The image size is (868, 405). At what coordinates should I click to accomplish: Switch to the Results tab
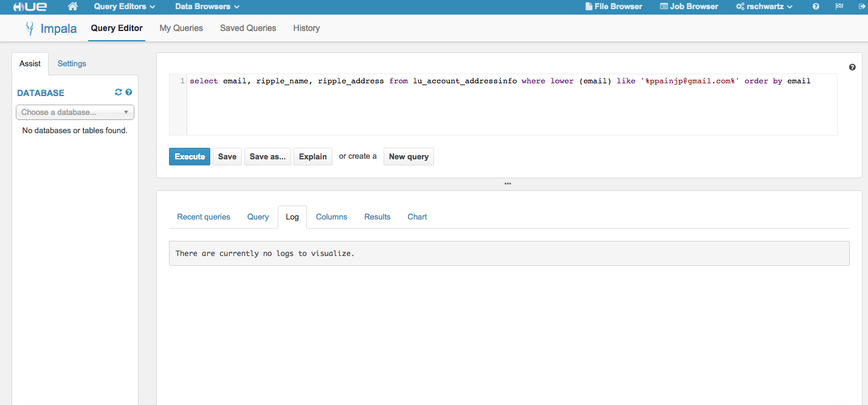[377, 216]
